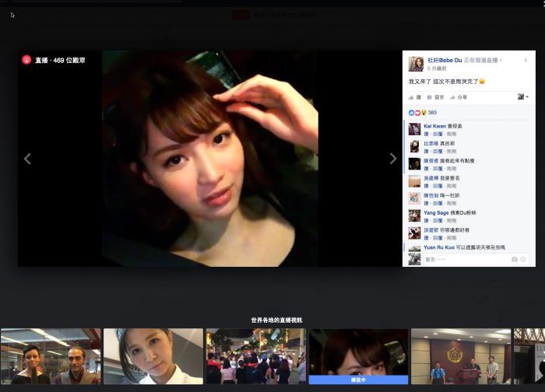Reply to Yang Sage's comment
This screenshot has height=392, width=545.
[438, 221]
